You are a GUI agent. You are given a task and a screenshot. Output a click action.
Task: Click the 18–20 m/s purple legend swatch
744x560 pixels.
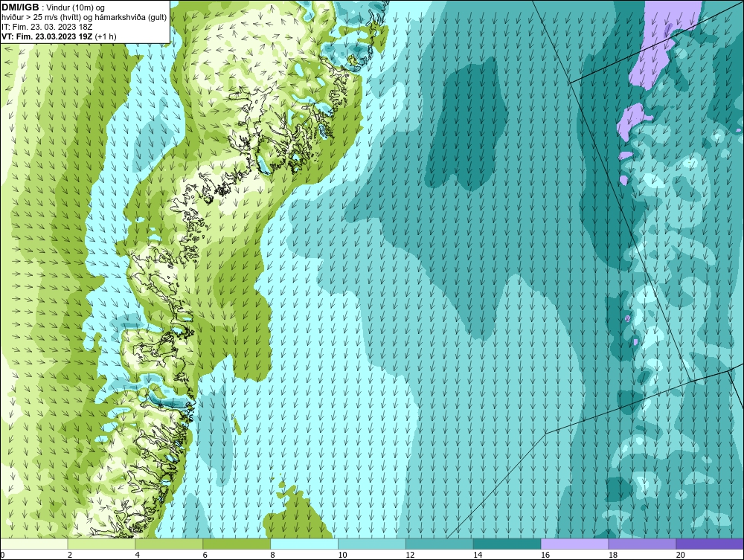point(643,544)
